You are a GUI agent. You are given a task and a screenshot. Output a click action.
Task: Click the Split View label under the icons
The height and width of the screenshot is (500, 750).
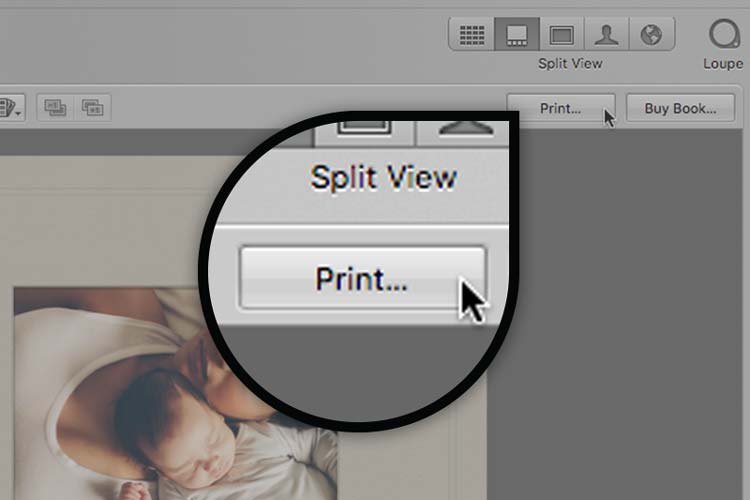click(570, 63)
